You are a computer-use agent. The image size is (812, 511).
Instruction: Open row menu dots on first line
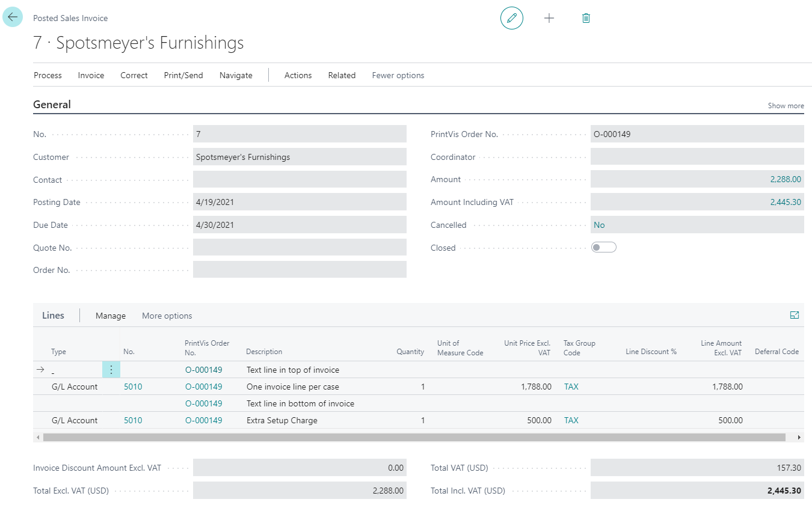click(111, 370)
